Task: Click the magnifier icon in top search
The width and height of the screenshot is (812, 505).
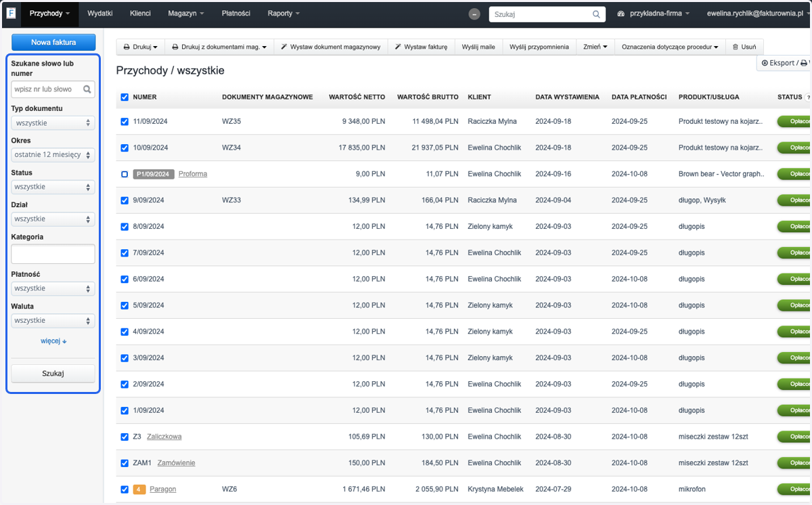Action: point(596,14)
